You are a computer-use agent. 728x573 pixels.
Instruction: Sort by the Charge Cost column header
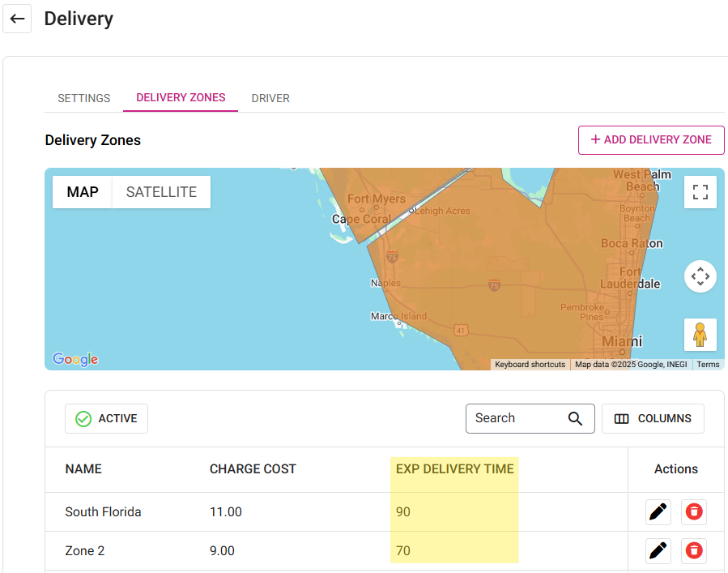coord(253,469)
